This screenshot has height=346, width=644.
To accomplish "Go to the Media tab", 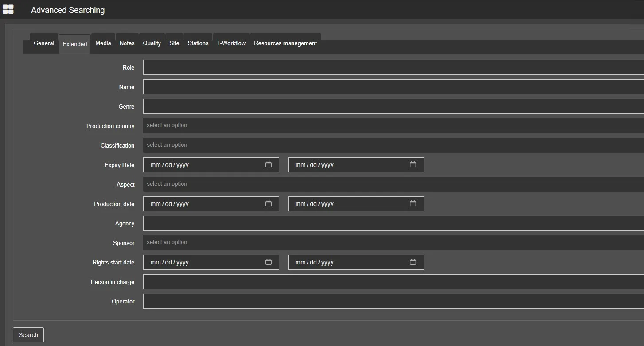I will (x=103, y=43).
